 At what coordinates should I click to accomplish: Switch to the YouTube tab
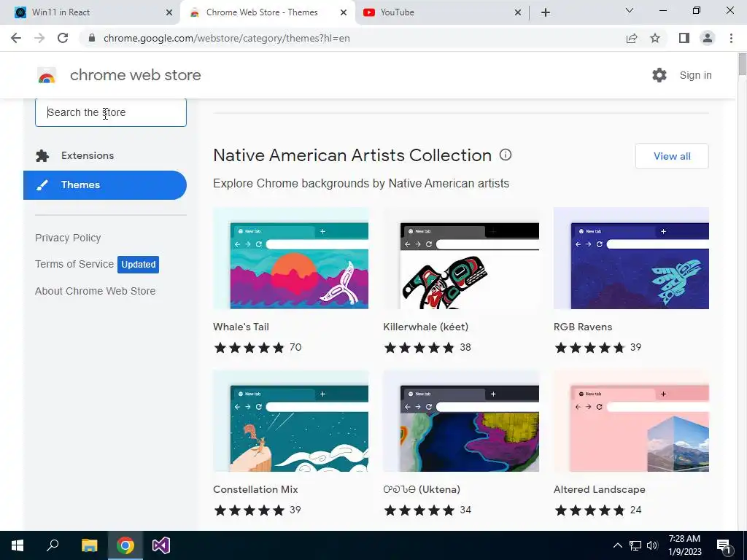(x=441, y=12)
